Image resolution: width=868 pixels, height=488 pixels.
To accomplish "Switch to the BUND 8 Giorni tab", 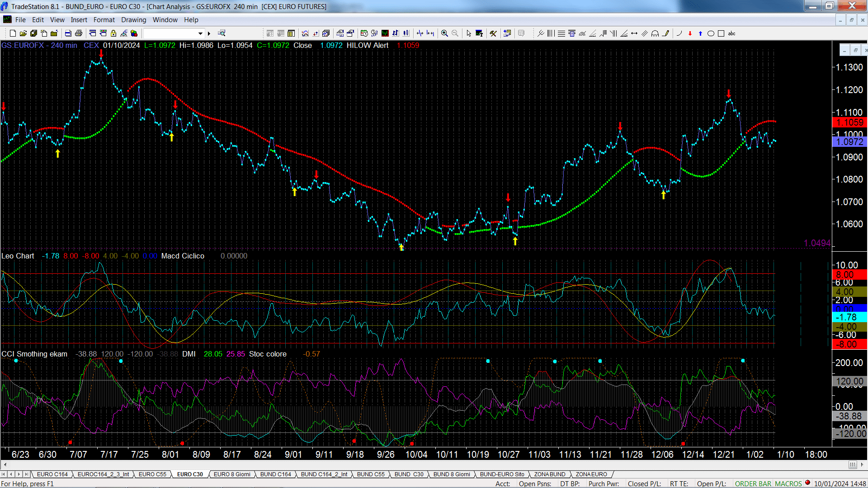I will (x=452, y=474).
